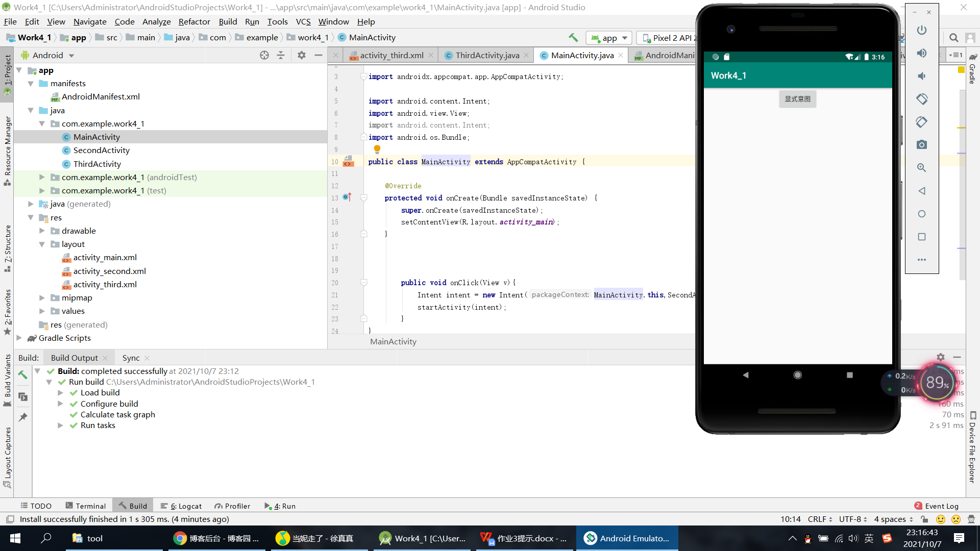
Task: Click the emulator zoom magnifier icon
Action: tap(921, 168)
